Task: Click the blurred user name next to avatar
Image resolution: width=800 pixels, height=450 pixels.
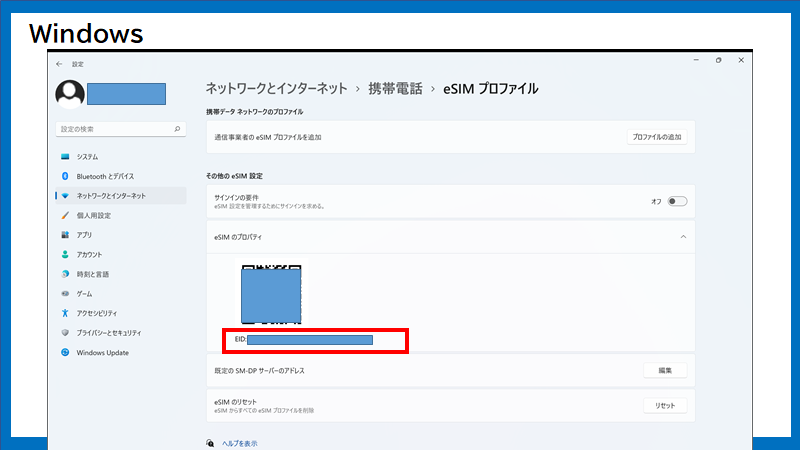Action: (127, 94)
